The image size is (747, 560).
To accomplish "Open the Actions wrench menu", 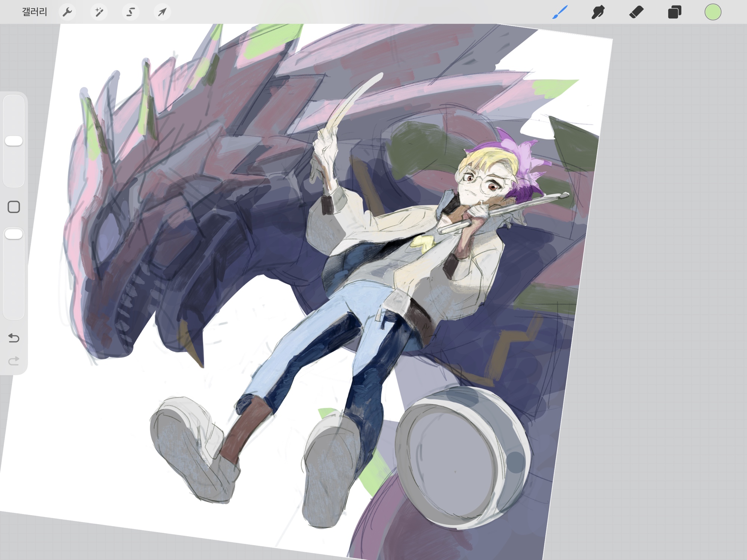I will pos(67,12).
